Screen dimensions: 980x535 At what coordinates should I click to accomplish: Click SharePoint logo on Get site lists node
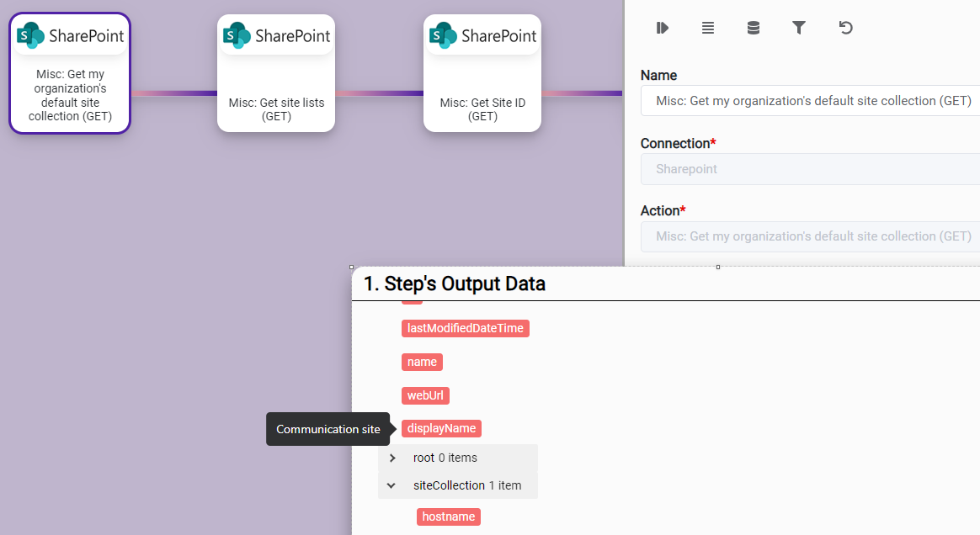[276, 35]
